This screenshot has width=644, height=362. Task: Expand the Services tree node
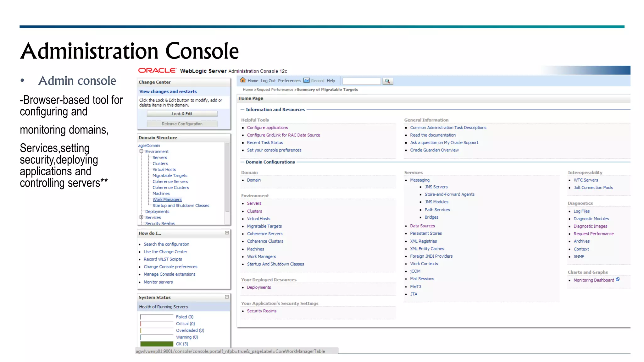pyautogui.click(x=141, y=217)
